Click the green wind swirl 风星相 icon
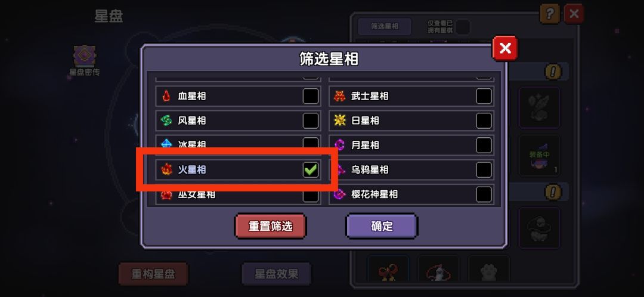The width and height of the screenshot is (644, 297). pyautogui.click(x=166, y=120)
